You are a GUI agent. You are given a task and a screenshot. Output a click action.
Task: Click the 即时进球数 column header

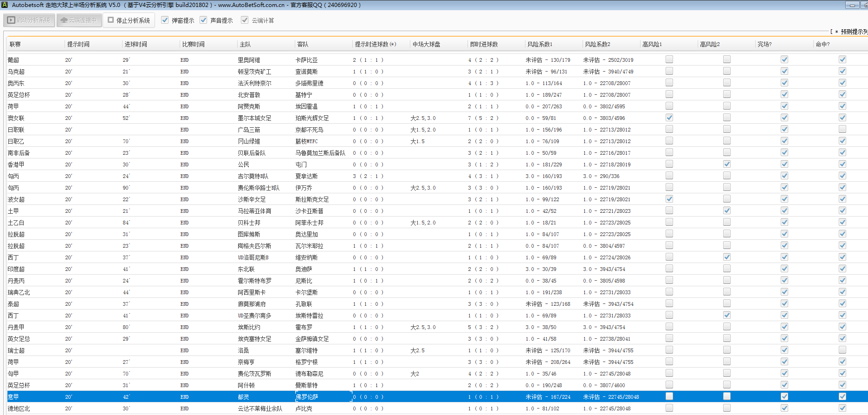[x=484, y=44]
